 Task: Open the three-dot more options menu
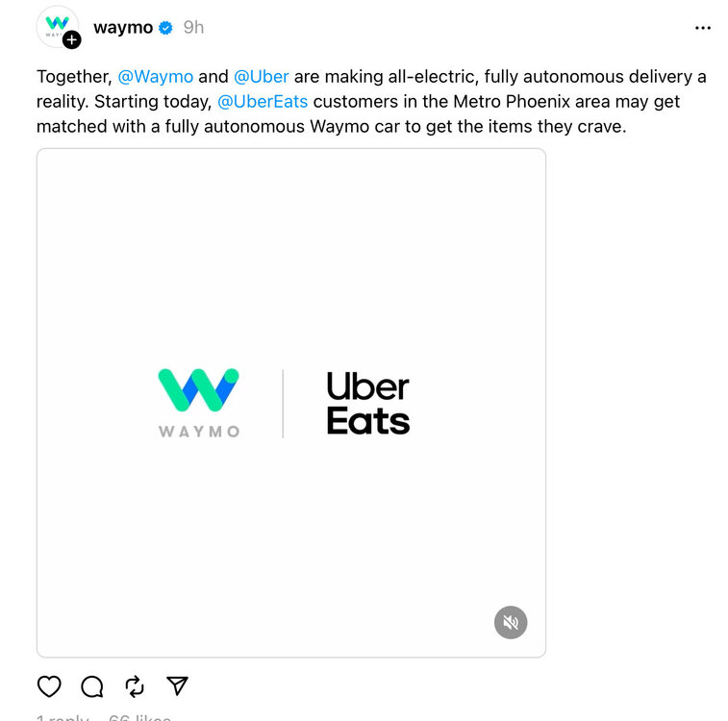pos(702,28)
